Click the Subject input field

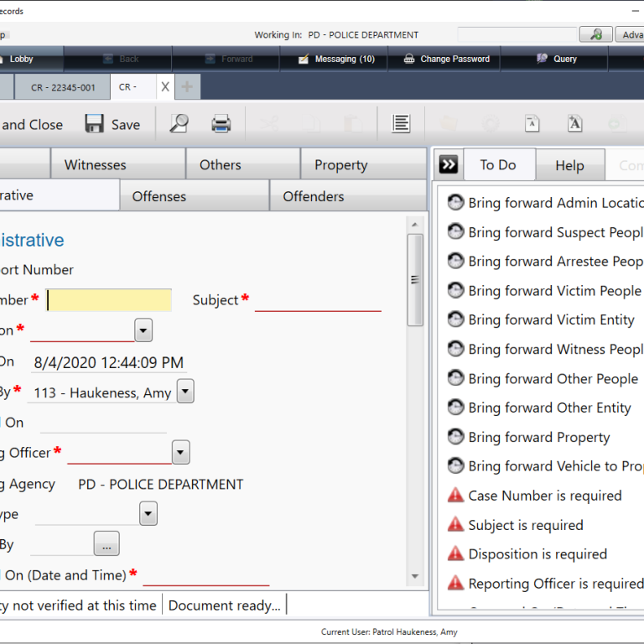318,300
